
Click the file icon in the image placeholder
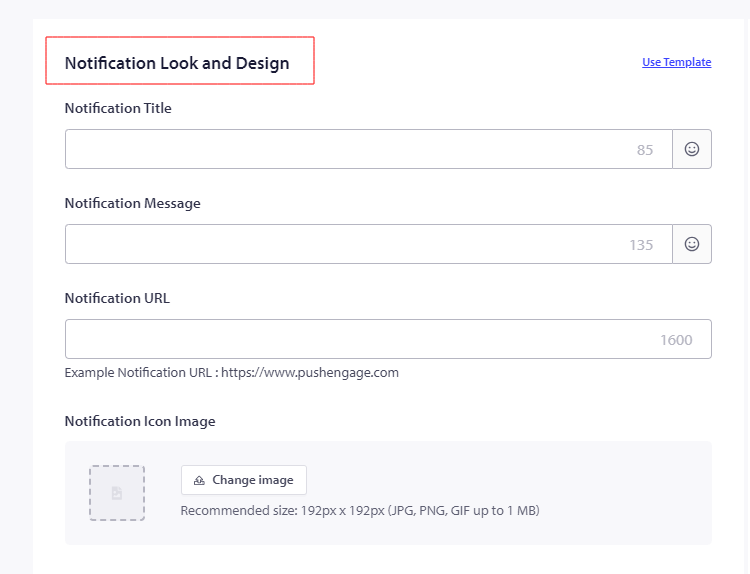(117, 493)
